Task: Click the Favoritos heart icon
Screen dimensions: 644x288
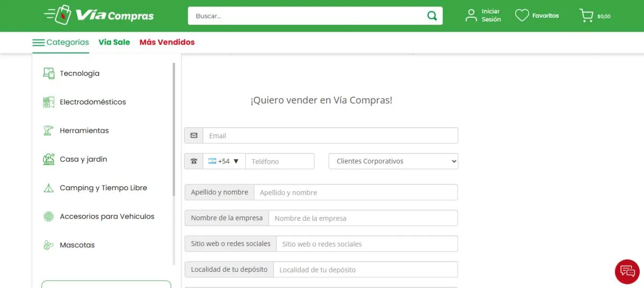Action: point(522,16)
